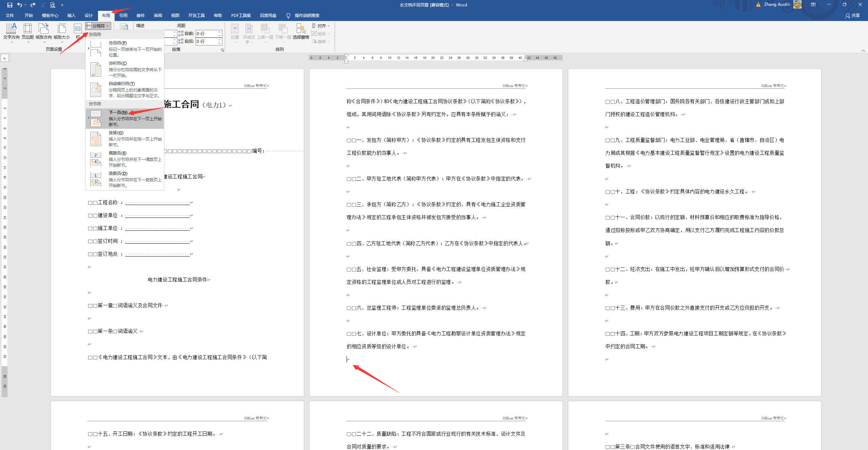Expand Customize Quick Access Toolbar arrow

(62, 5)
